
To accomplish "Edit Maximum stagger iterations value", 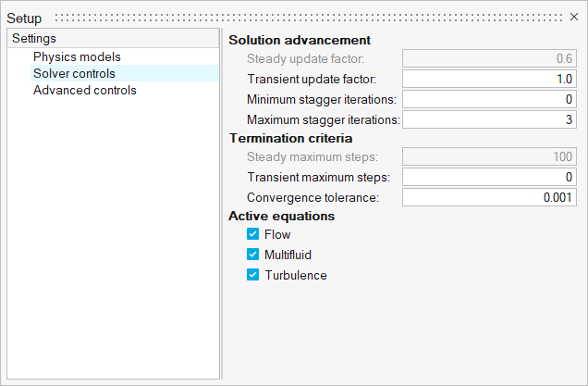I will tap(490, 119).
